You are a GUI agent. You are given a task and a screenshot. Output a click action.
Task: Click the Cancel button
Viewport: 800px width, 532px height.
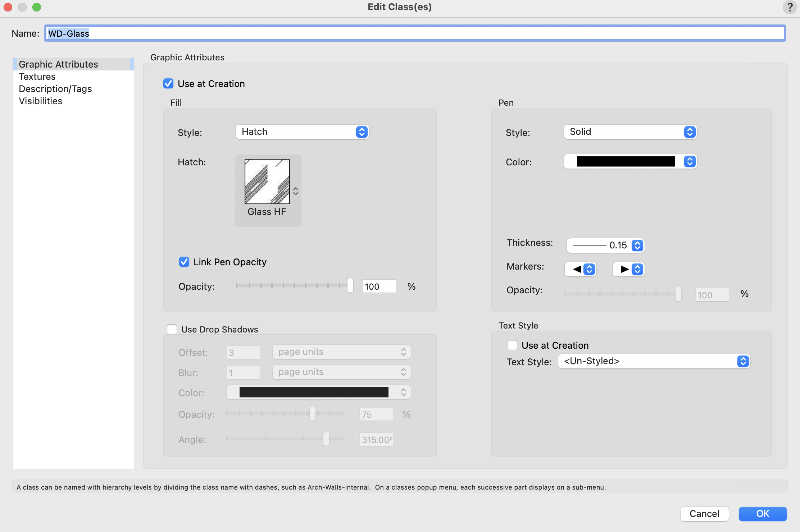[704, 514]
